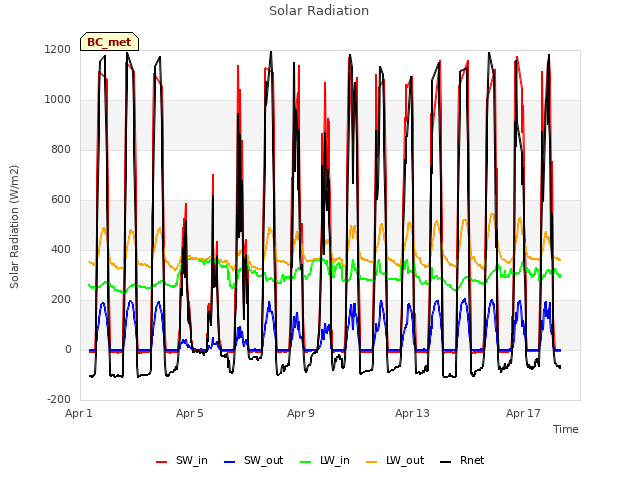Click the green LW_in legend color marker
This screenshot has width=640, height=480.
(x=306, y=462)
